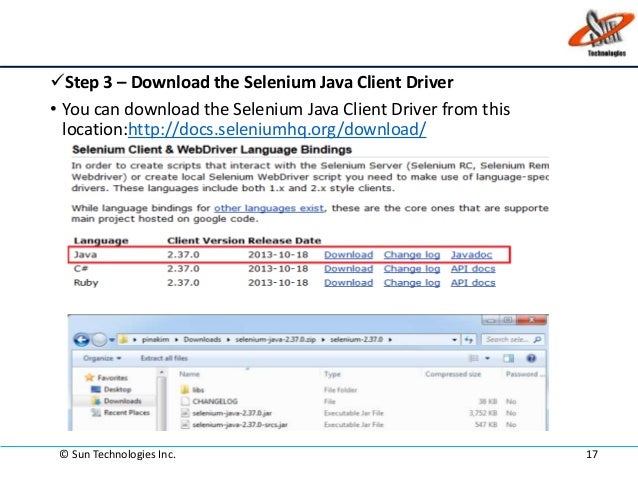Click the Desktop icon in navigation pane

tap(96, 389)
